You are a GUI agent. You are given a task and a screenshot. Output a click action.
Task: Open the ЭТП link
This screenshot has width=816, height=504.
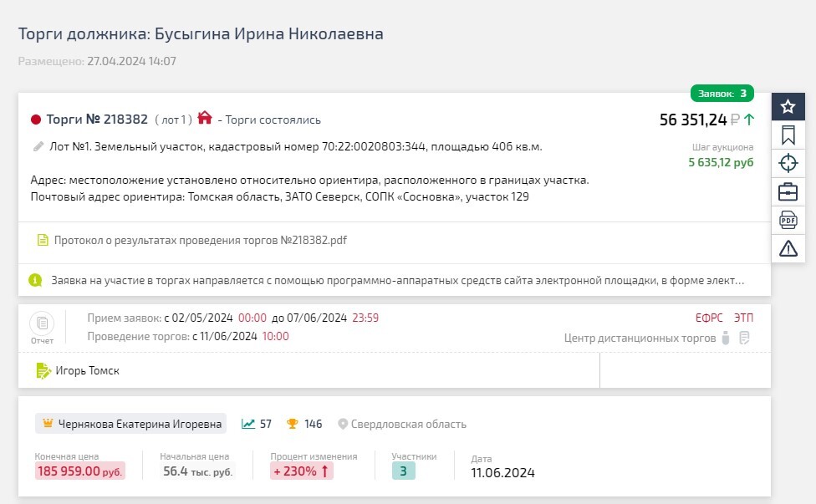tap(743, 318)
